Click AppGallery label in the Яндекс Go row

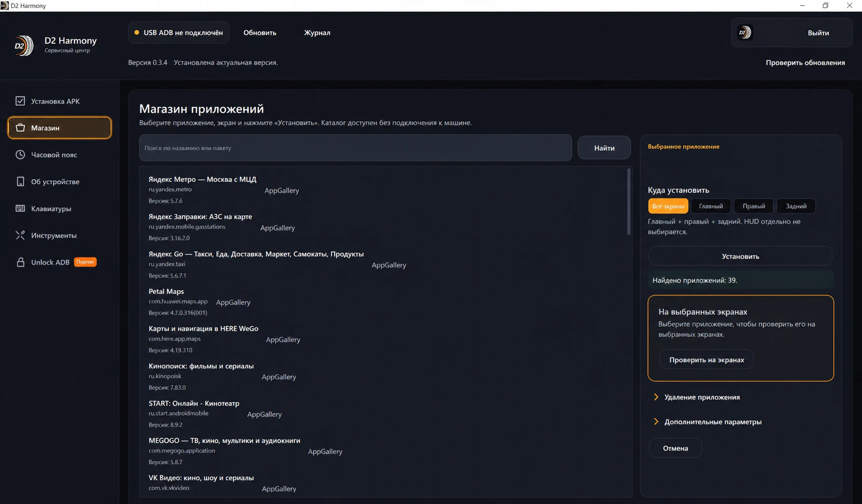[x=389, y=265]
